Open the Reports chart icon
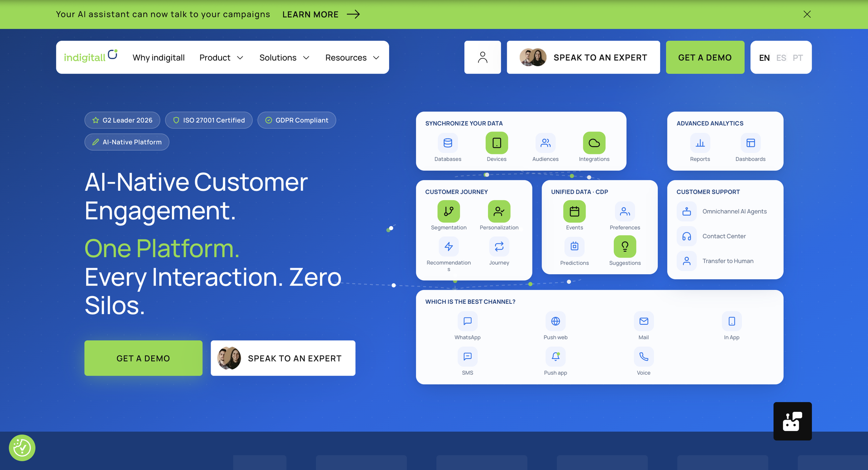868x470 pixels. [x=700, y=143]
